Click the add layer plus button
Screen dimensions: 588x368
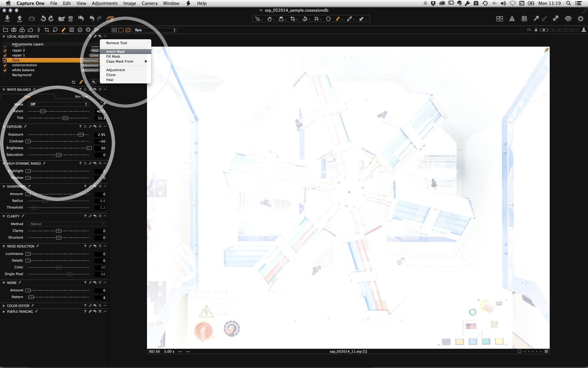click(x=93, y=82)
